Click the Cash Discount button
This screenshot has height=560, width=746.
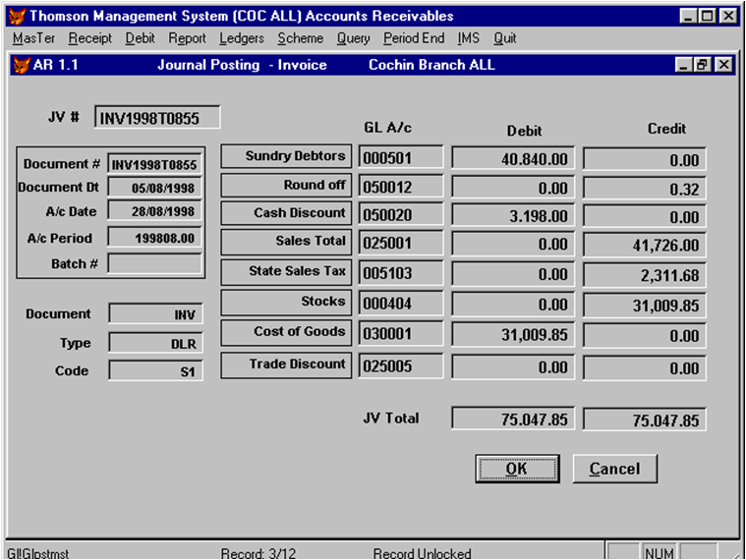(286, 213)
